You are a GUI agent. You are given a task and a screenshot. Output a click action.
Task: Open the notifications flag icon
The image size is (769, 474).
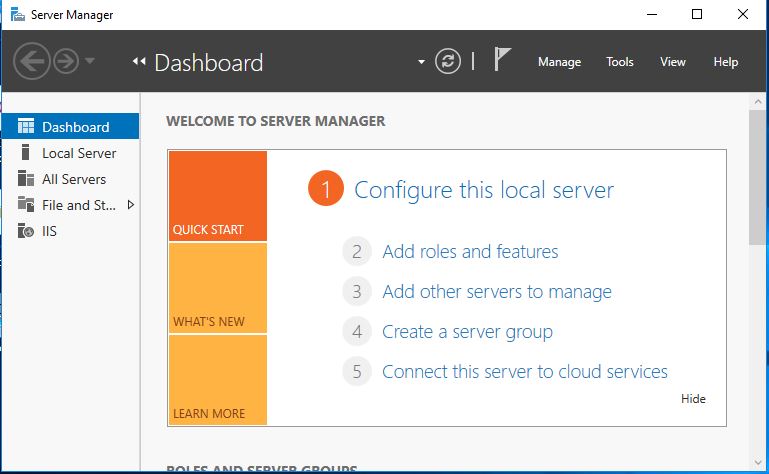tap(503, 61)
